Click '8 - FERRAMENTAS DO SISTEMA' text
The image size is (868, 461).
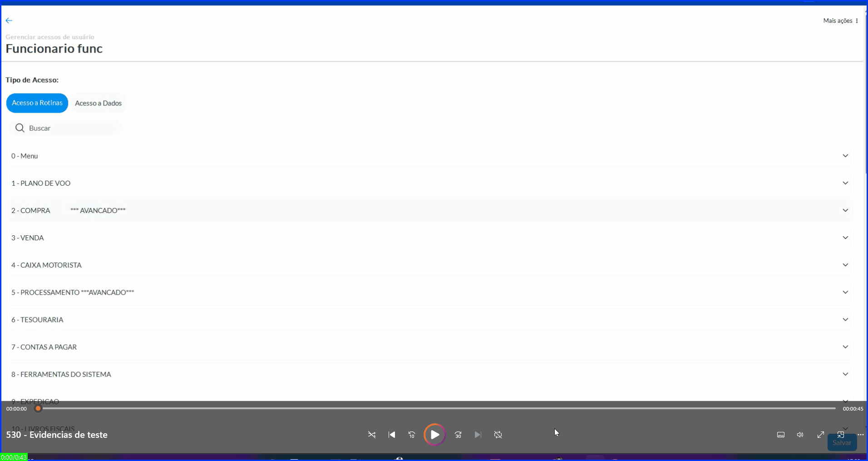pos(61,374)
